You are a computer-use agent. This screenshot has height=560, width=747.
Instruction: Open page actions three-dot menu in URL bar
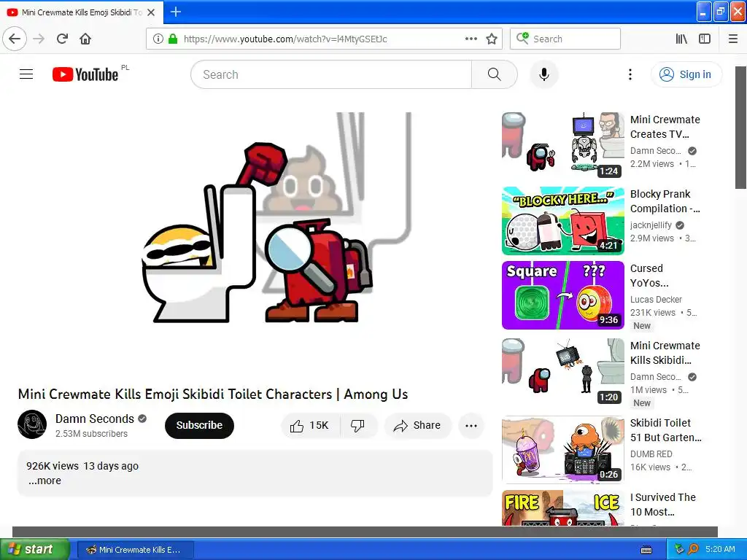point(471,39)
